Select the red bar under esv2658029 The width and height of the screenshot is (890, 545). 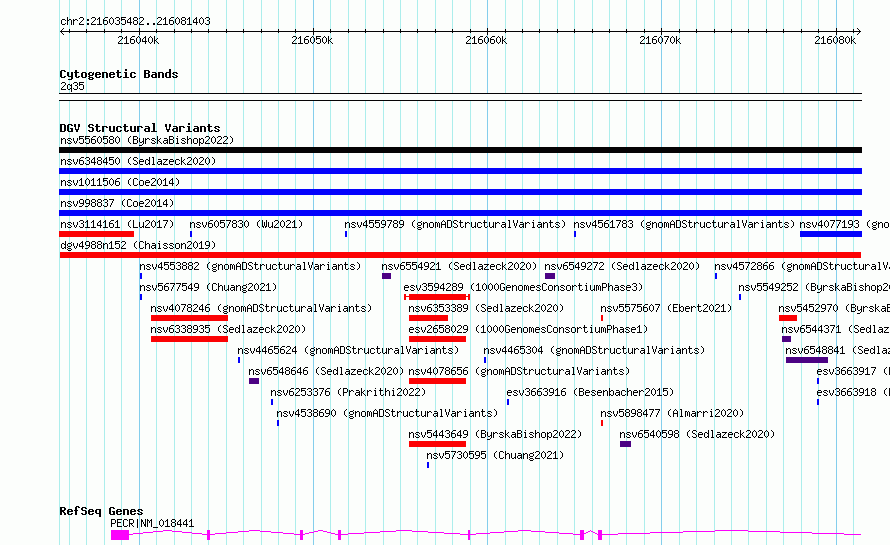point(438,339)
